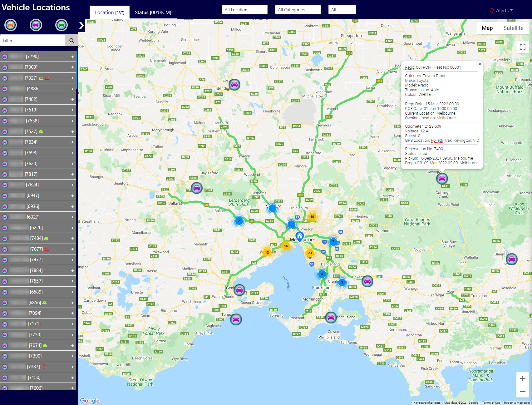This screenshot has height=405, width=532.
Task: Select the vehicle marker near Bendigo
Action: tap(234, 84)
